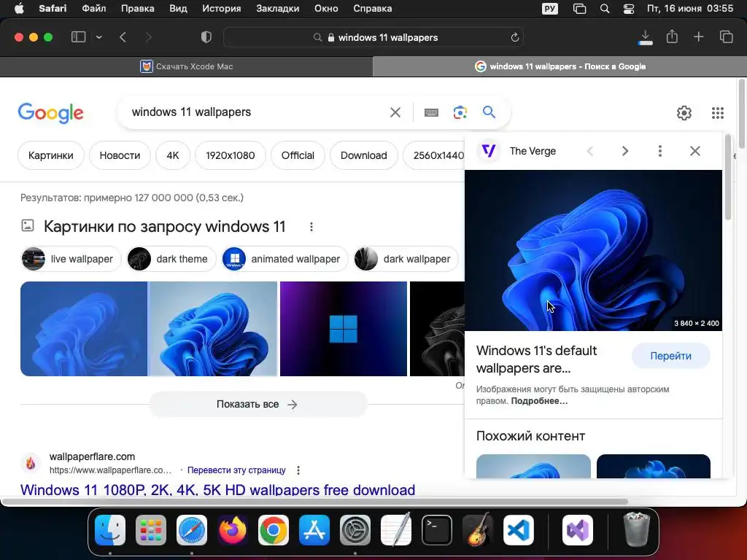Switch to the Скачать Xcode Mac tab
Screen dimensions: 747x560
coord(186,66)
